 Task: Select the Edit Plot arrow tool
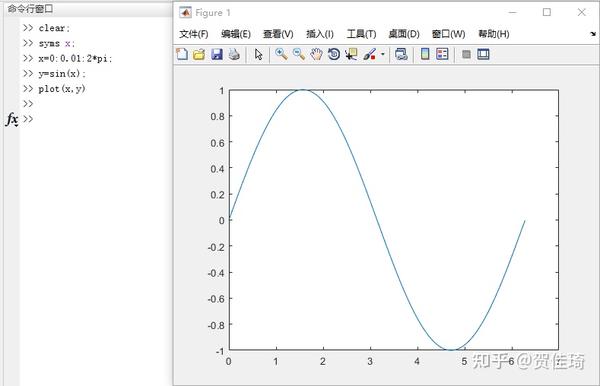pyautogui.click(x=259, y=54)
